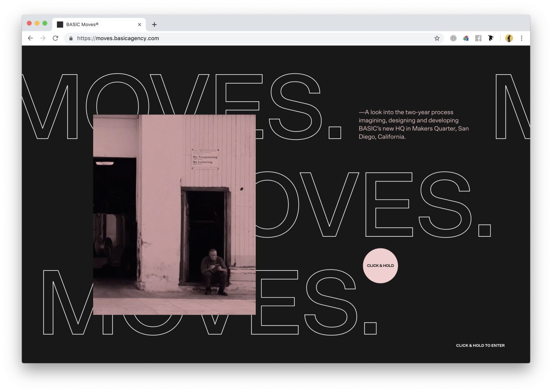Go back with the browser back arrow
This screenshot has height=392, width=552.
(30, 38)
